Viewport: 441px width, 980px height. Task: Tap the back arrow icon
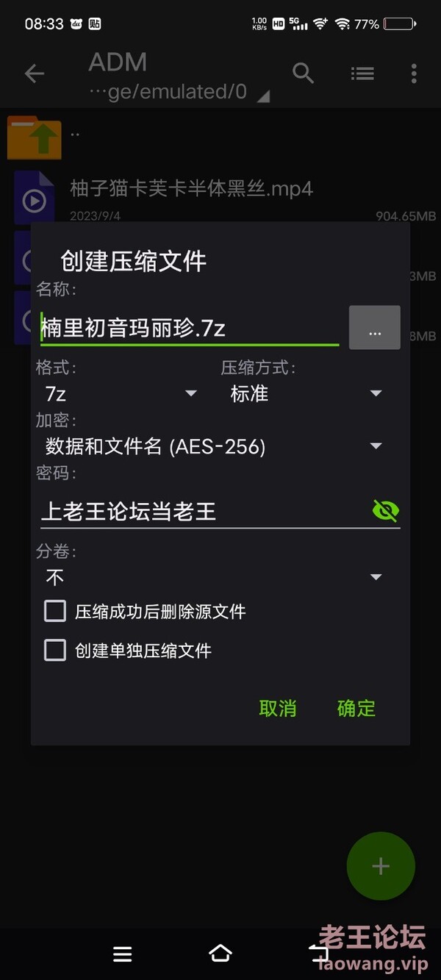click(x=35, y=74)
